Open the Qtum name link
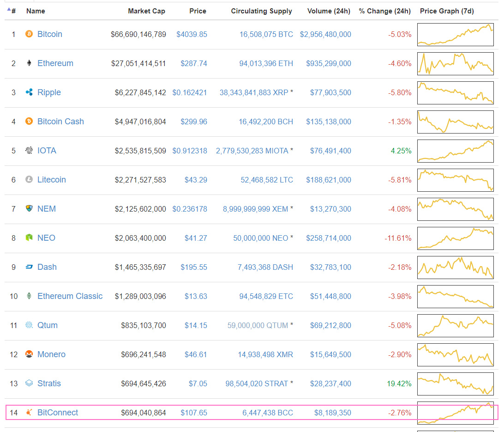 (47, 325)
